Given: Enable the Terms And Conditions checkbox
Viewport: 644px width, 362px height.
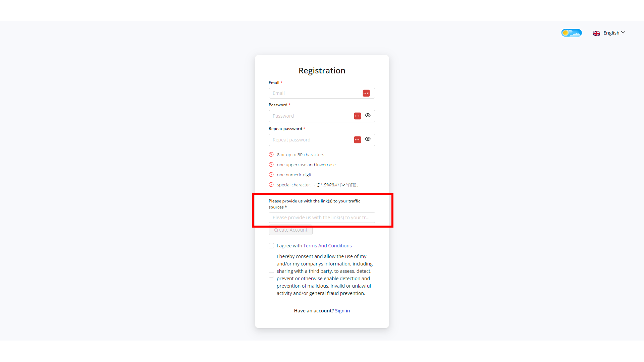Looking at the screenshot, I should click(271, 246).
